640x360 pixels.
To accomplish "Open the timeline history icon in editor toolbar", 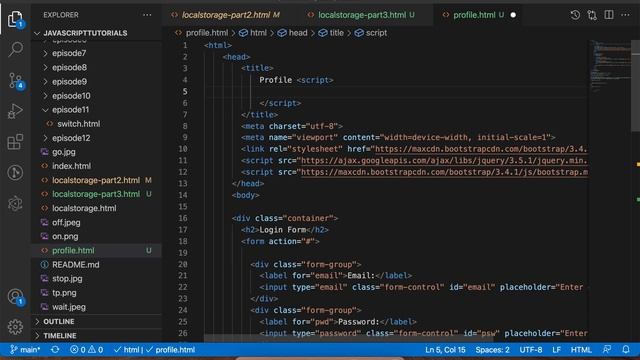I will (575, 15).
